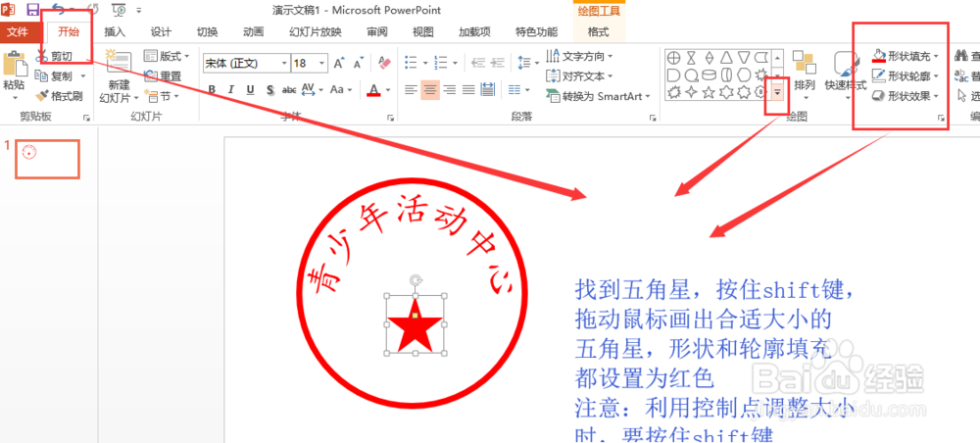Viewport: 980px width, 443px height.
Task: Start slideshow from beginning quick access icon
Action: (120, 10)
